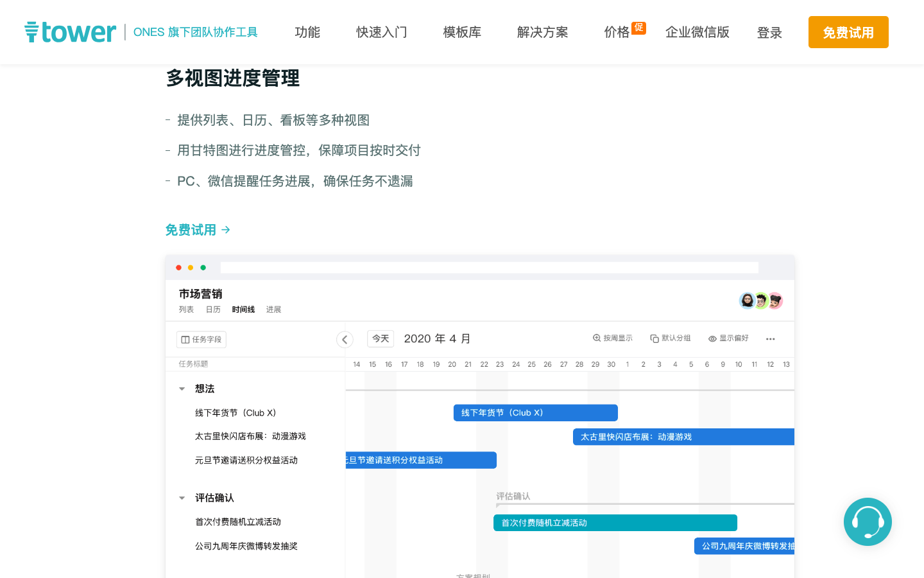The height and width of the screenshot is (578, 924).
Task: Click the previous month chevron arrow
Action: pyautogui.click(x=345, y=339)
